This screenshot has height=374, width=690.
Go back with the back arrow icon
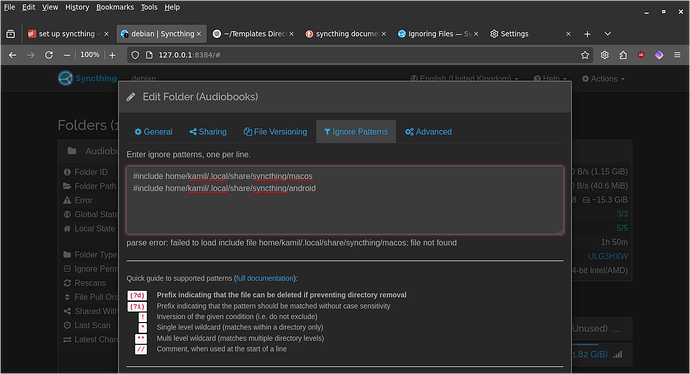(x=13, y=55)
